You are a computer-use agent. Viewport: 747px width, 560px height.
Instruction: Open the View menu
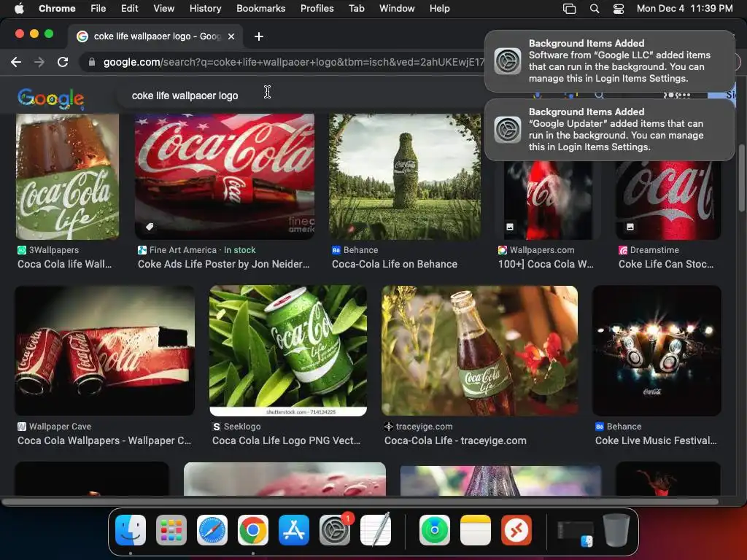tap(163, 8)
